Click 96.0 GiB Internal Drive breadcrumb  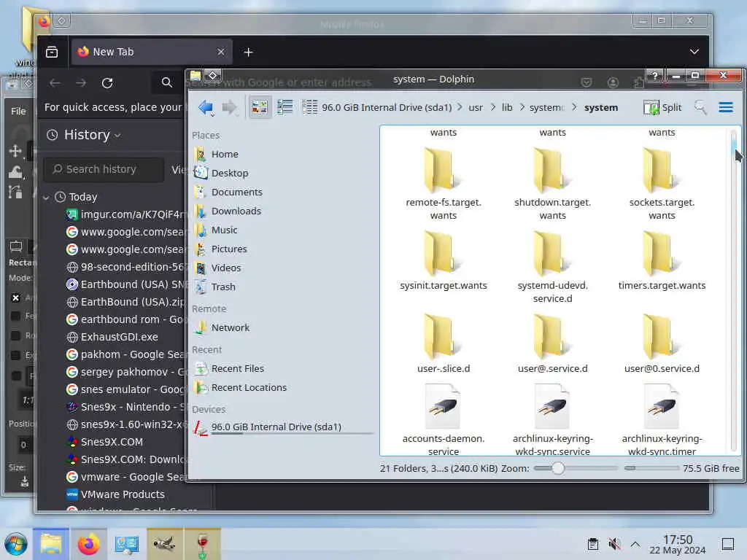[387, 108]
